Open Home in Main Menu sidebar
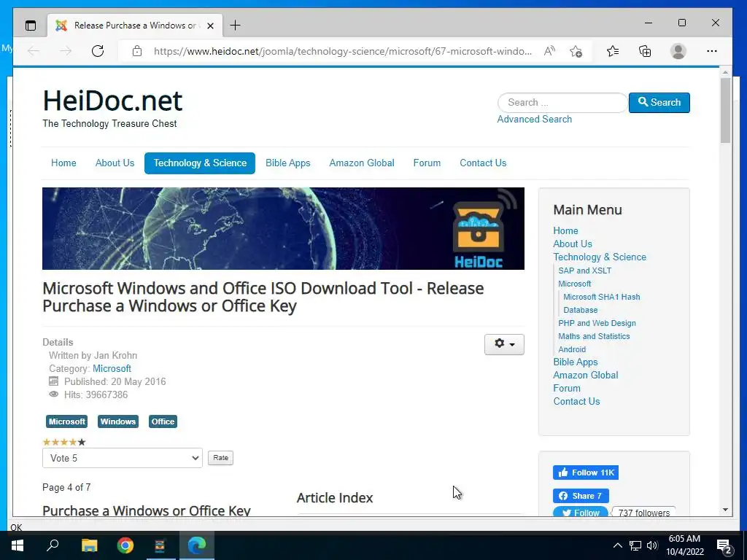 tap(565, 230)
